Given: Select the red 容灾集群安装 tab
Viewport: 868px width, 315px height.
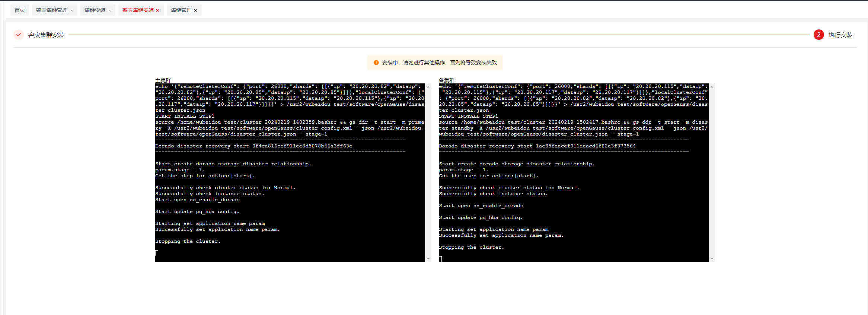Looking at the screenshot, I should point(138,10).
